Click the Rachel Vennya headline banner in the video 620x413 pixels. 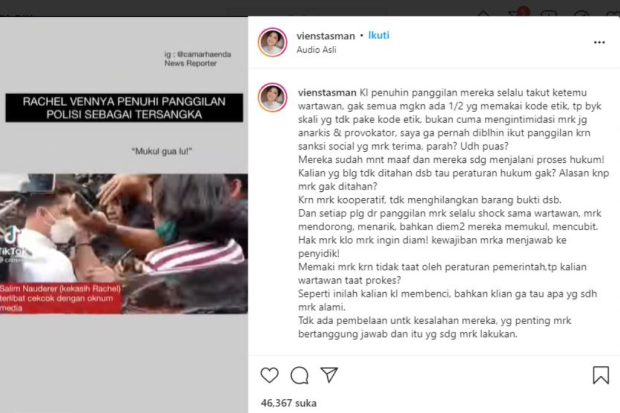124,108
